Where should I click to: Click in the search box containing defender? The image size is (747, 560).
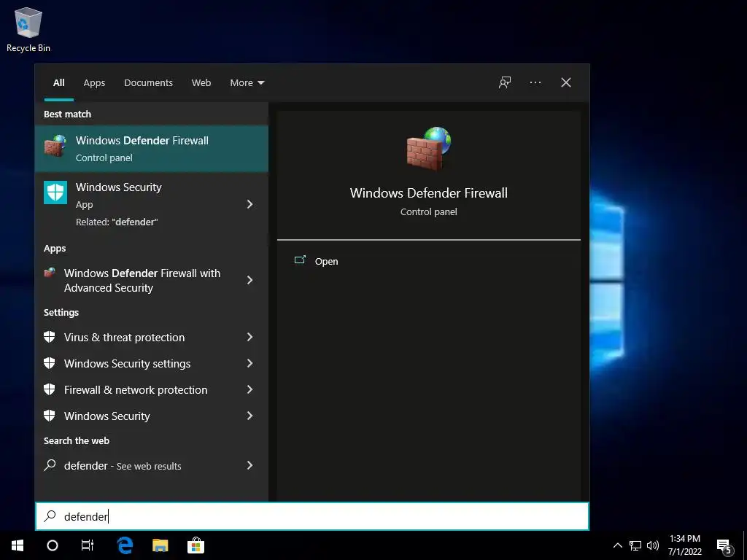coord(312,516)
